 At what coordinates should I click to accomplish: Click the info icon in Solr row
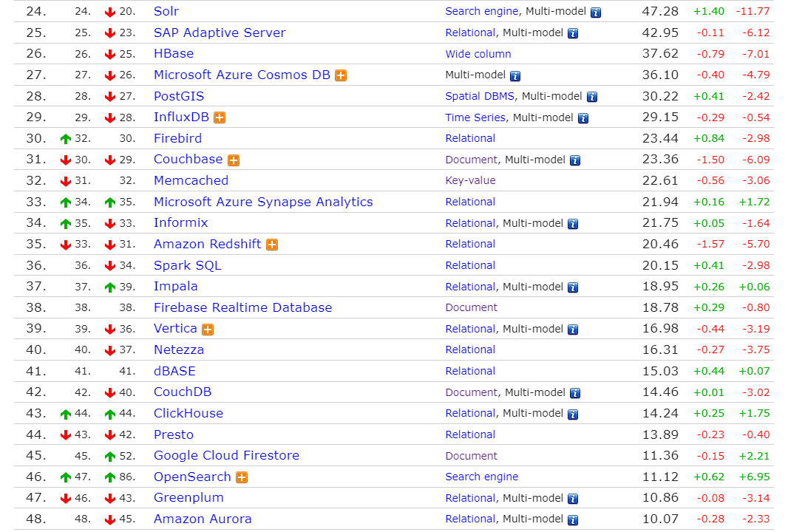pyautogui.click(x=596, y=13)
